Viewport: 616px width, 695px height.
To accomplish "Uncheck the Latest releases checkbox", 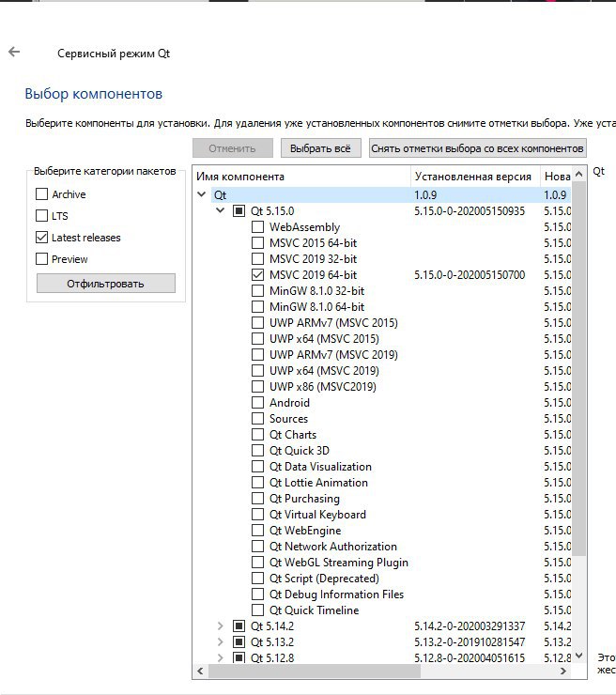I will click(41, 238).
